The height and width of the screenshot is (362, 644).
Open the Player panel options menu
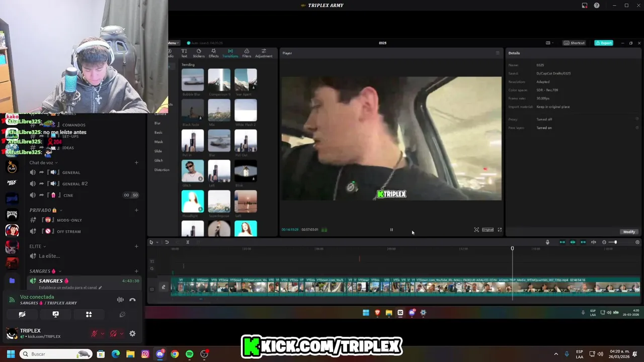click(x=498, y=53)
